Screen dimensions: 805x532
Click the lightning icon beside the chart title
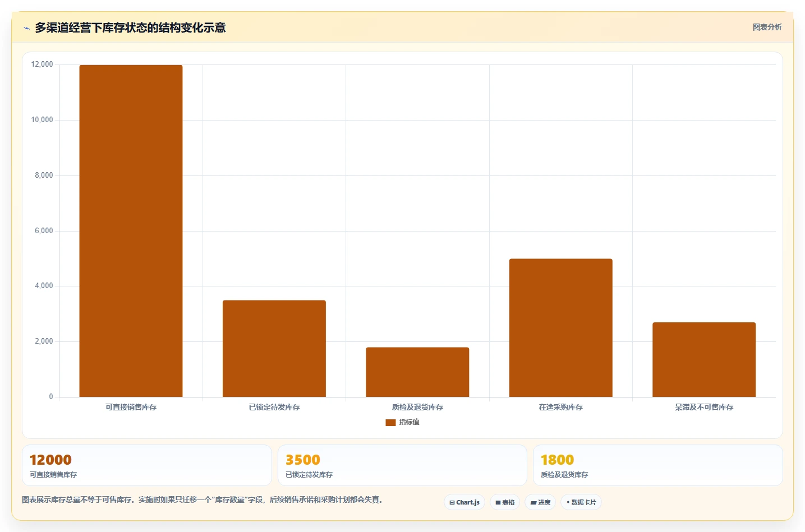26,28
